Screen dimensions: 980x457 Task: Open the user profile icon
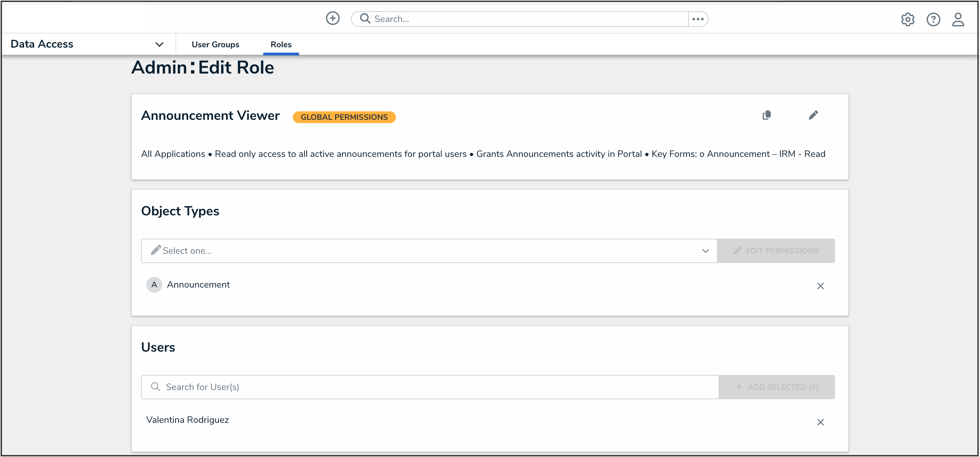[x=958, y=19]
